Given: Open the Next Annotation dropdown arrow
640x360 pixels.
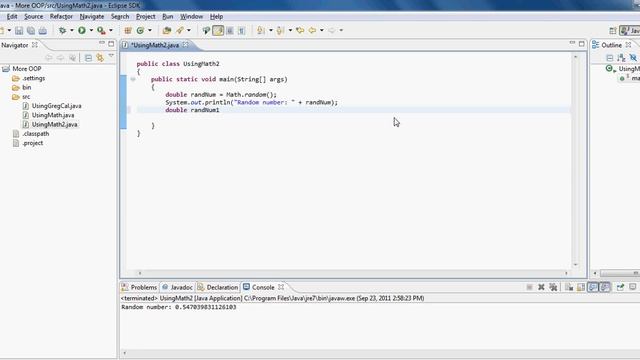Looking at the screenshot, I should (270, 30).
